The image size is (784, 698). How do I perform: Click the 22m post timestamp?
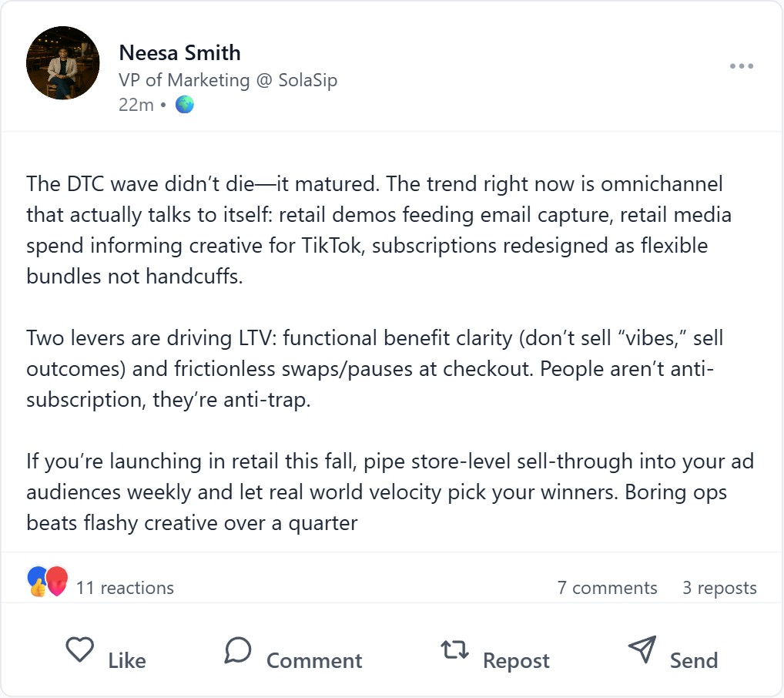click(136, 105)
